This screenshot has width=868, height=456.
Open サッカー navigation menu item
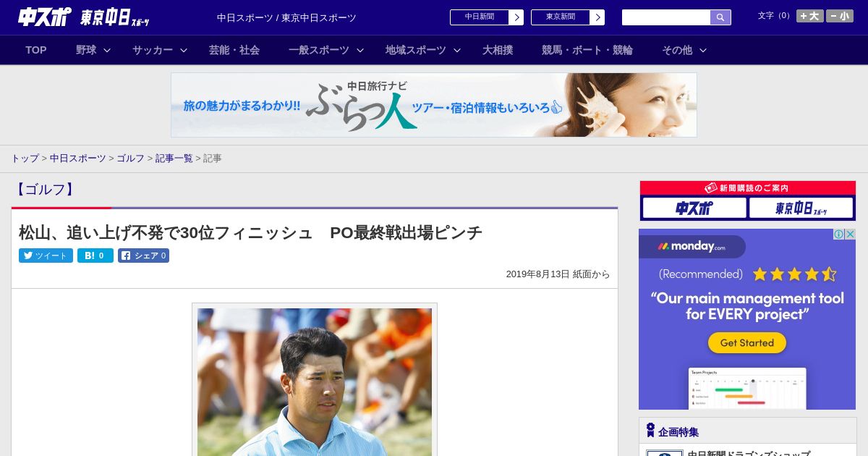tap(153, 50)
